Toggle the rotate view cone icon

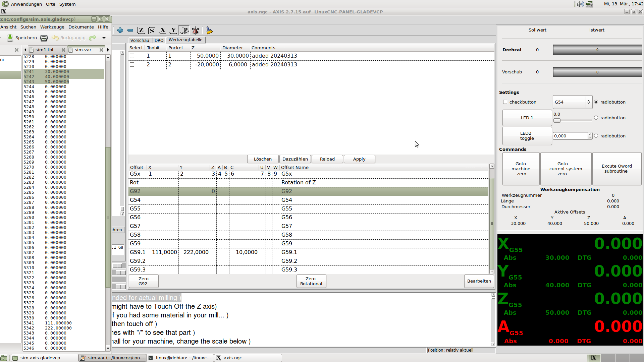click(x=195, y=31)
